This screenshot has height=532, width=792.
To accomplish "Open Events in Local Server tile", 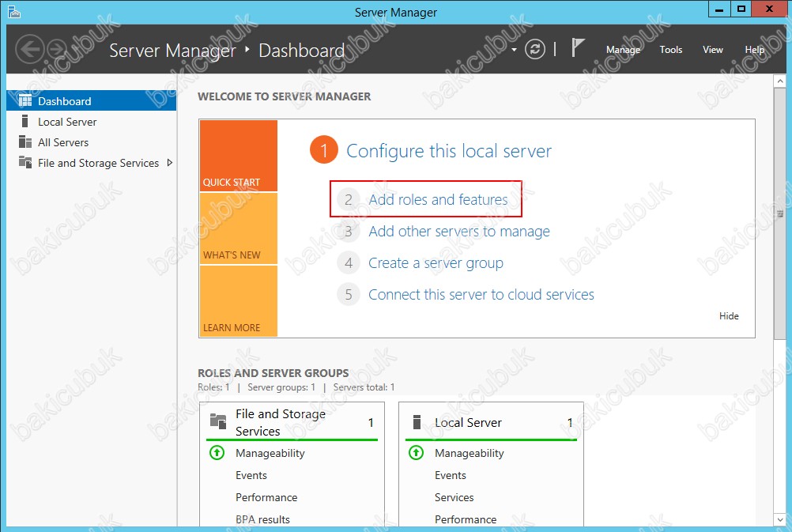I will tap(450, 475).
